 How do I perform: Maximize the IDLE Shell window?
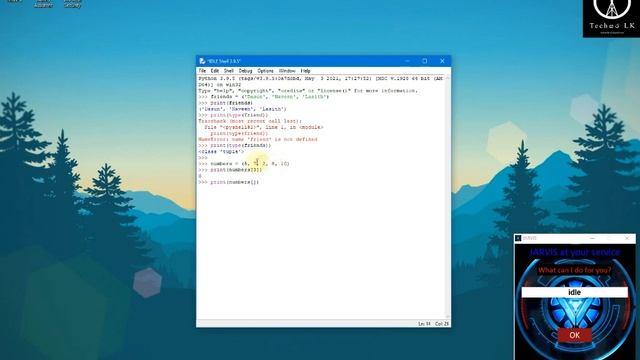(x=424, y=61)
